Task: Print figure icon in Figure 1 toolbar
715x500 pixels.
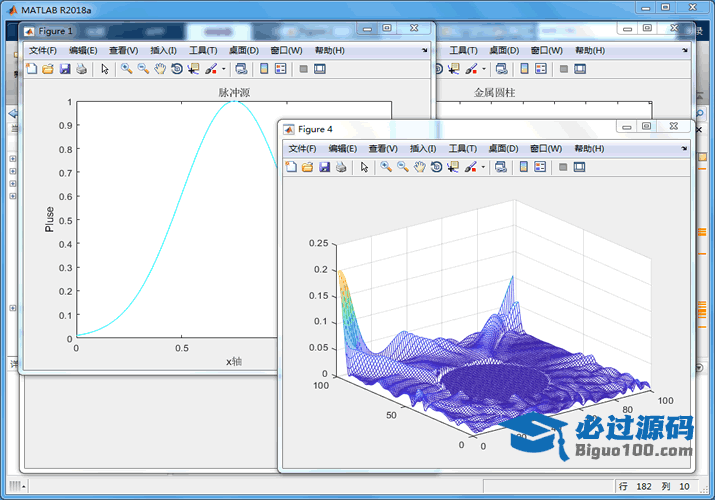Action: click(x=82, y=69)
